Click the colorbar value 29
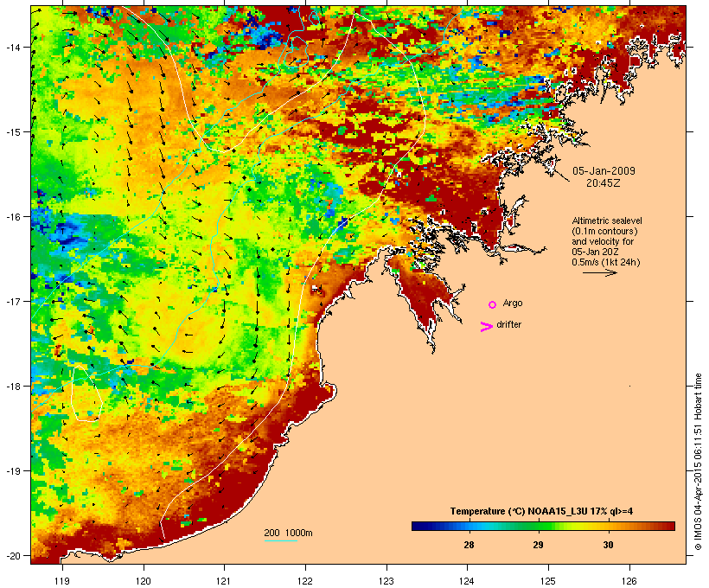The width and height of the screenshot is (709, 588). click(538, 545)
